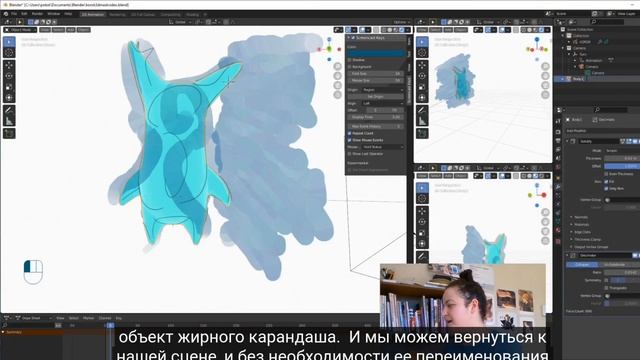Click the timeline current frame marker
The image size is (640, 360).
110,325
